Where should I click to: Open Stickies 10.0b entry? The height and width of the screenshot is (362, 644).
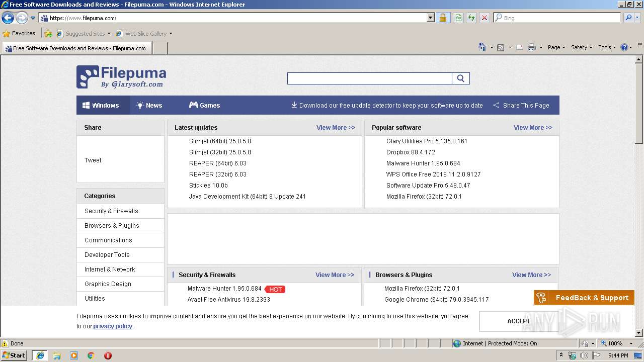tap(208, 186)
